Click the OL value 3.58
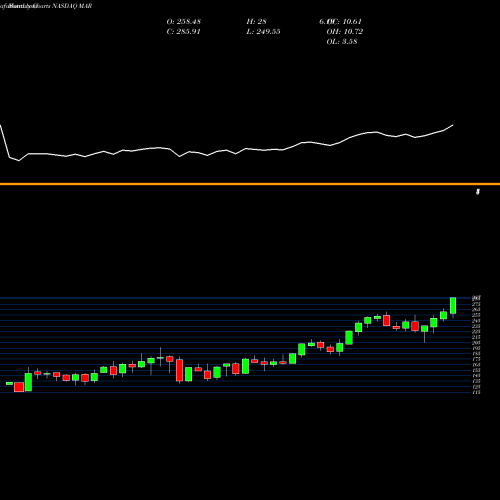Screen dimensions: 500x500 350,42
